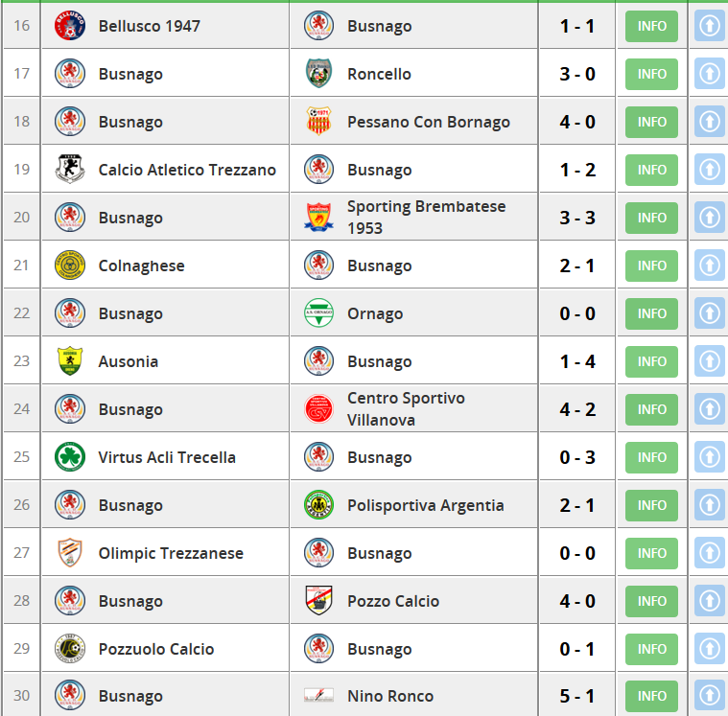Click the Centro Sportivo Villanova red logo
728x716 pixels.
pyautogui.click(x=318, y=409)
